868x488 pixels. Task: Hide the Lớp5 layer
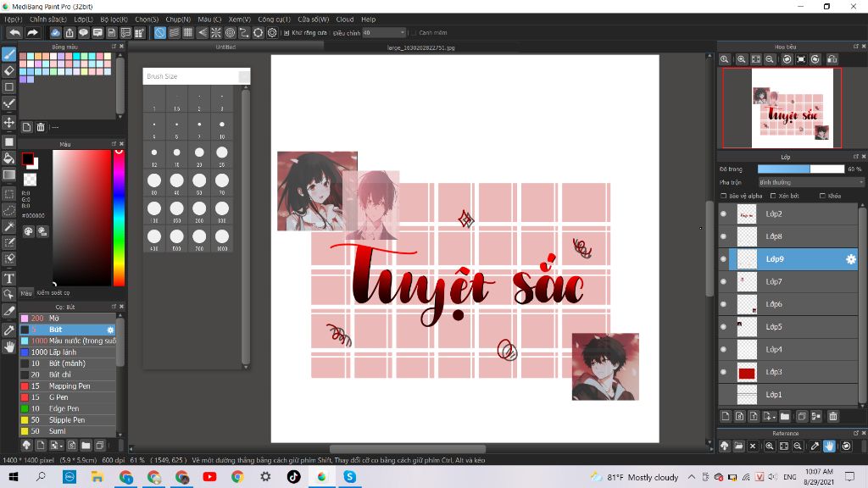724,327
